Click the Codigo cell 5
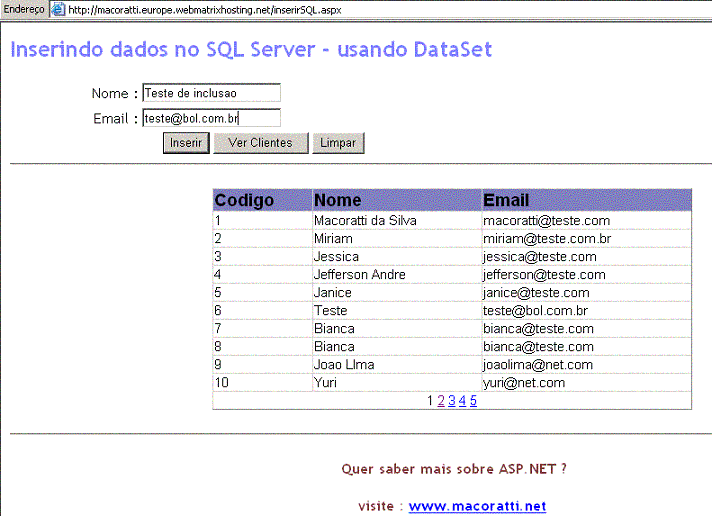Viewport: 712px width, 516px height. 262,293
